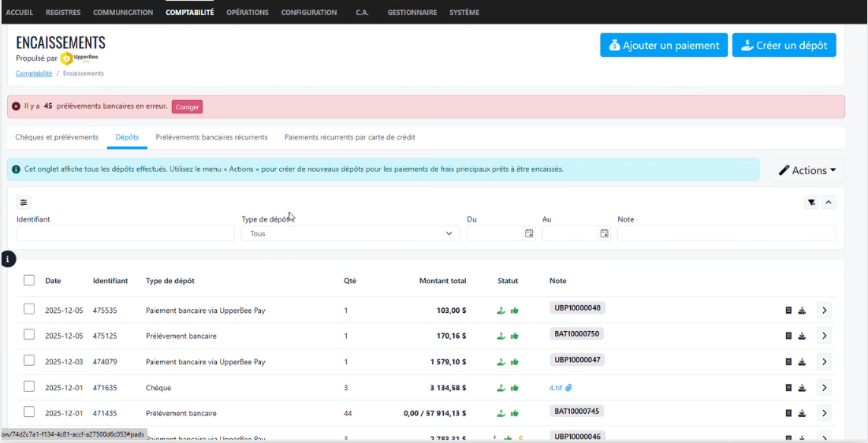Viewport: 868px width, 443px height.
Task: Check the box for deposit 471635
Action: click(29, 386)
